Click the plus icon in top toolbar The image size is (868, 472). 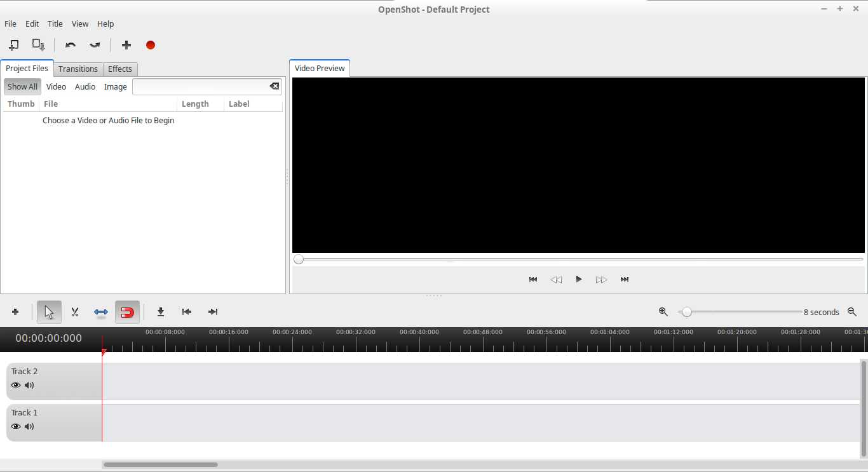point(126,45)
